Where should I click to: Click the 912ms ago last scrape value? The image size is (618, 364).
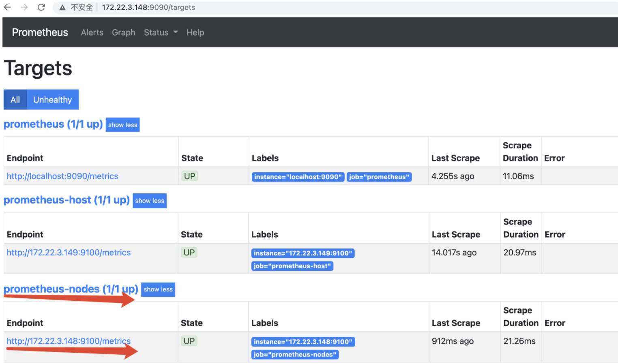453,341
